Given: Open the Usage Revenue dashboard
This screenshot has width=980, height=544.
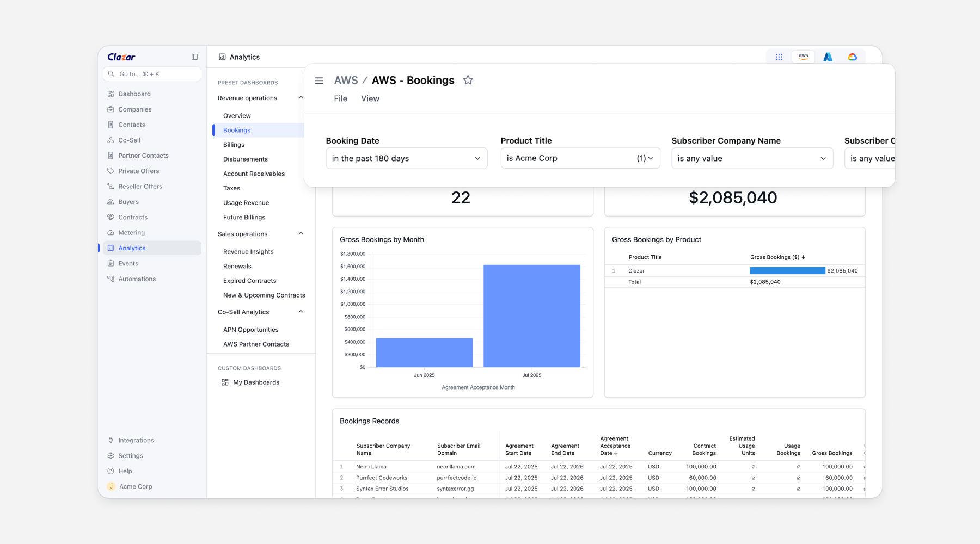Looking at the screenshot, I should click(x=246, y=203).
